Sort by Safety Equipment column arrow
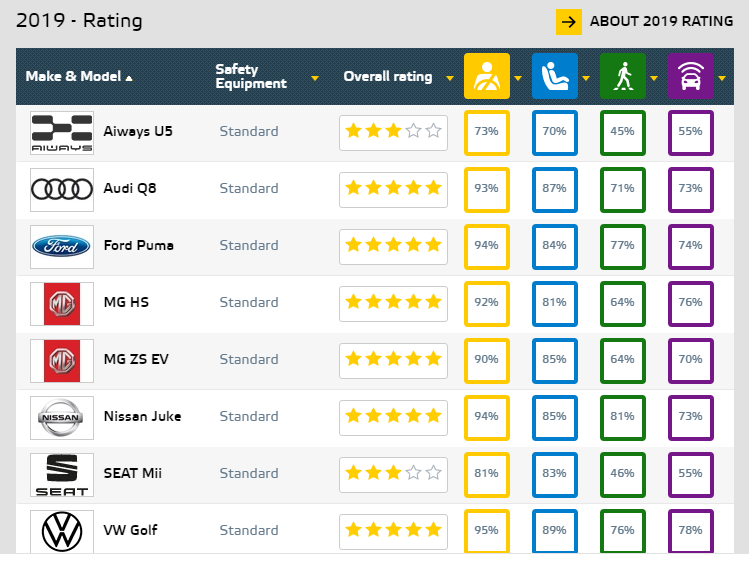Viewport: 749px width, 567px height. [x=315, y=78]
